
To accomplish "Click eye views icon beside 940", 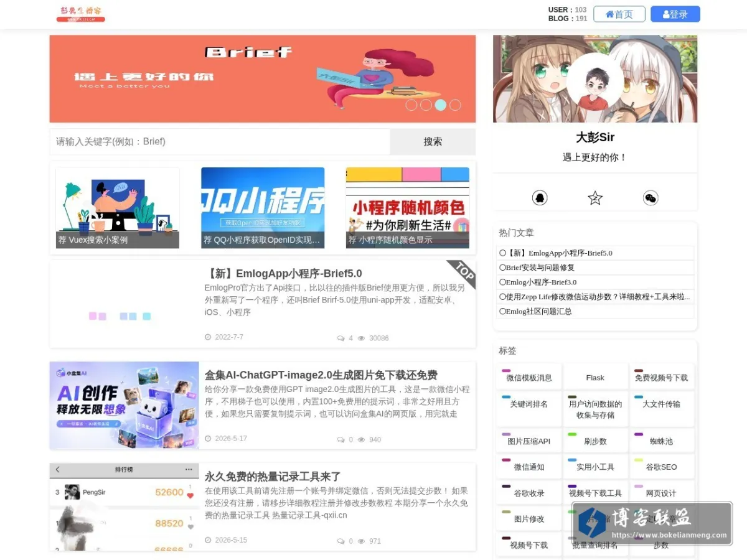I will pyautogui.click(x=361, y=440).
